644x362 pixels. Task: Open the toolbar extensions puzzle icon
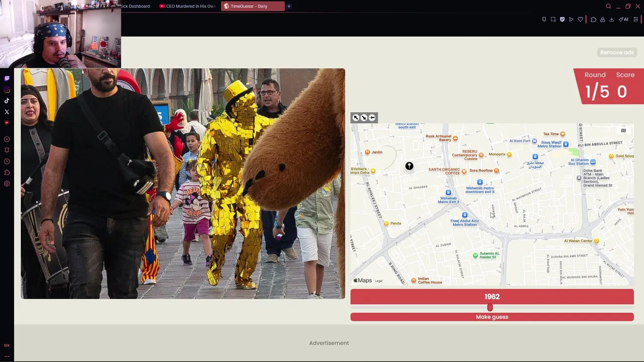pos(593,20)
